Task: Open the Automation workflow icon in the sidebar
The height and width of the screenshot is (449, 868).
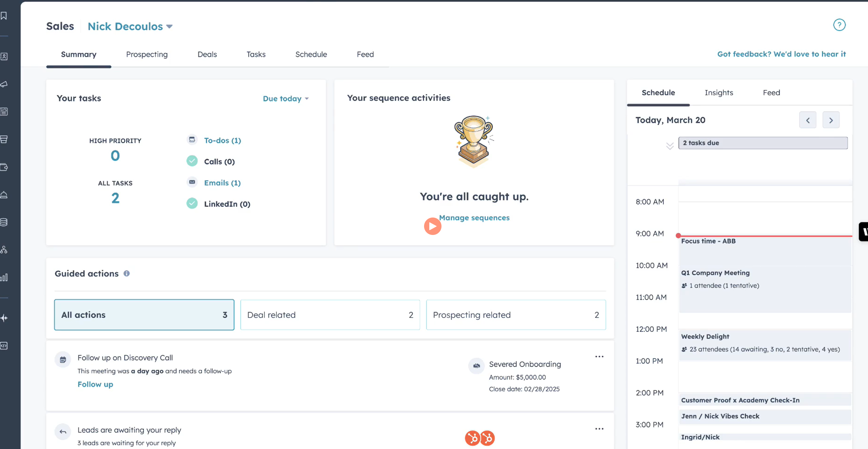Action: coord(4,250)
